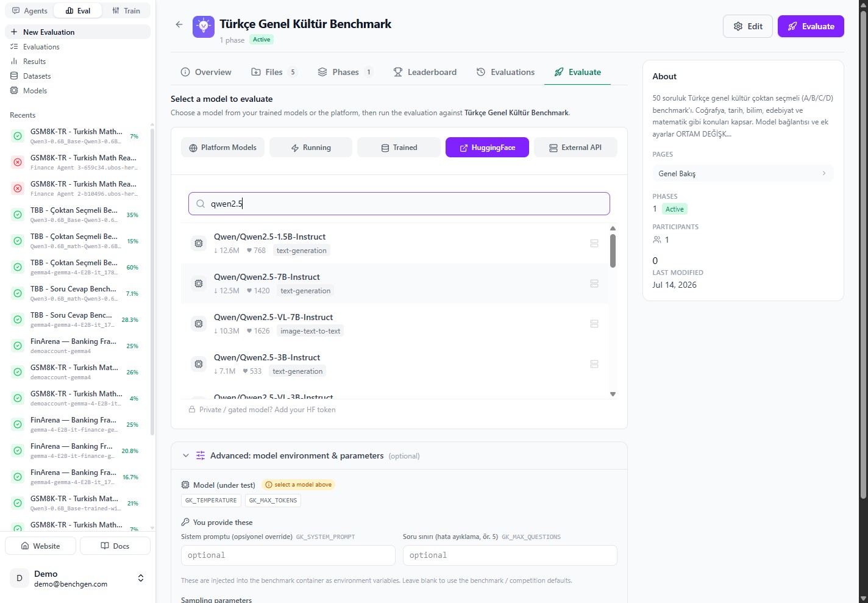This screenshot has height=603, width=868.
Task: Select Qwen/Qwen2.5-VL-7B-Instruct model
Action: click(394, 324)
